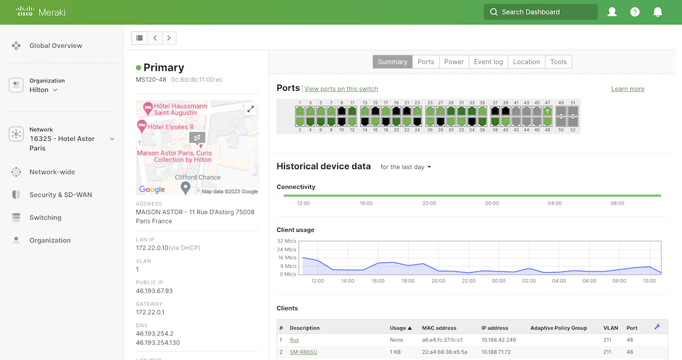
Task: Select SFP port 49
Action: coord(561,111)
